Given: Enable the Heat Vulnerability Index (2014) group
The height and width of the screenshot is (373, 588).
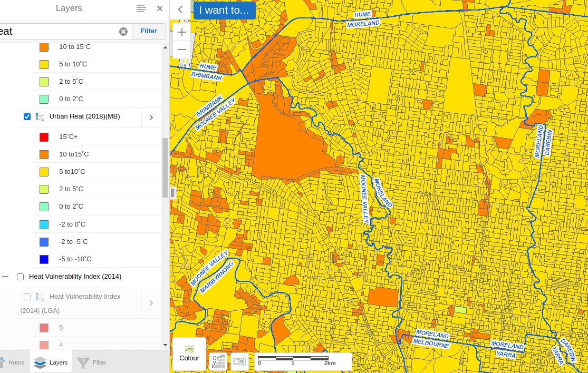Looking at the screenshot, I should pyautogui.click(x=21, y=277).
